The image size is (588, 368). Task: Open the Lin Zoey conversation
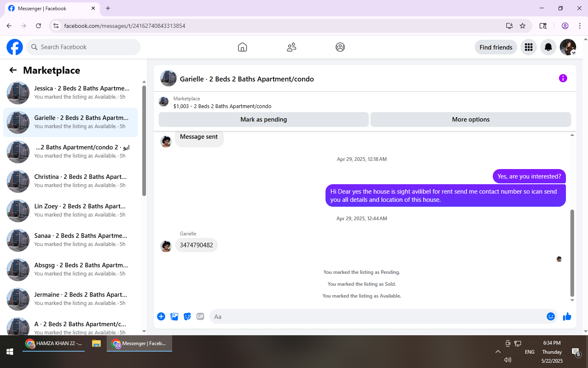[70, 211]
